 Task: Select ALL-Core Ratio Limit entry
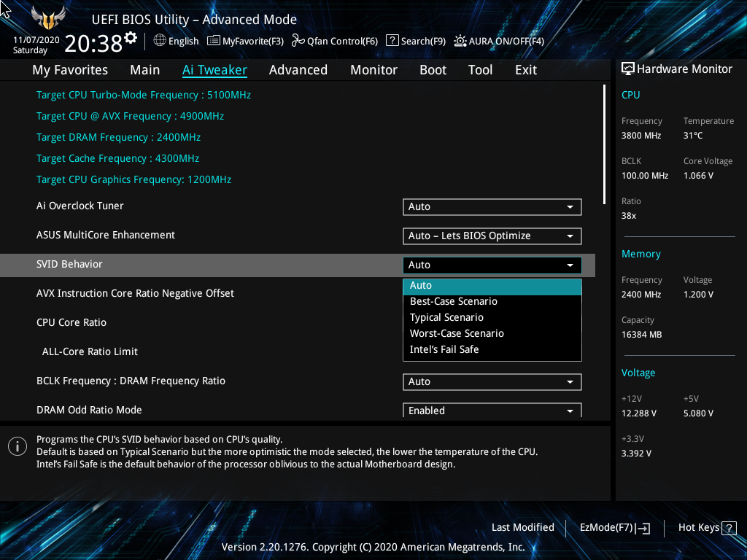tap(90, 351)
